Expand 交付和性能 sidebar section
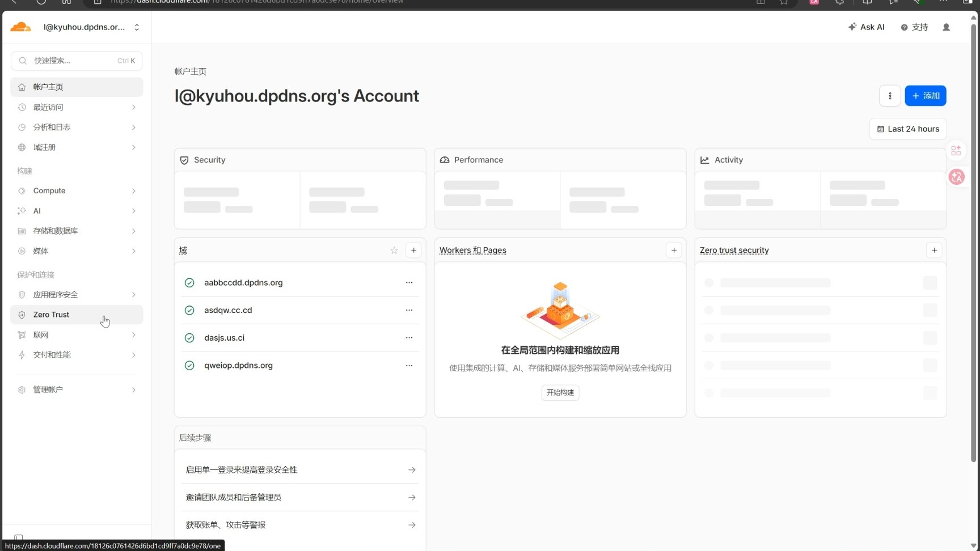The height and width of the screenshot is (551, 980). 77,355
